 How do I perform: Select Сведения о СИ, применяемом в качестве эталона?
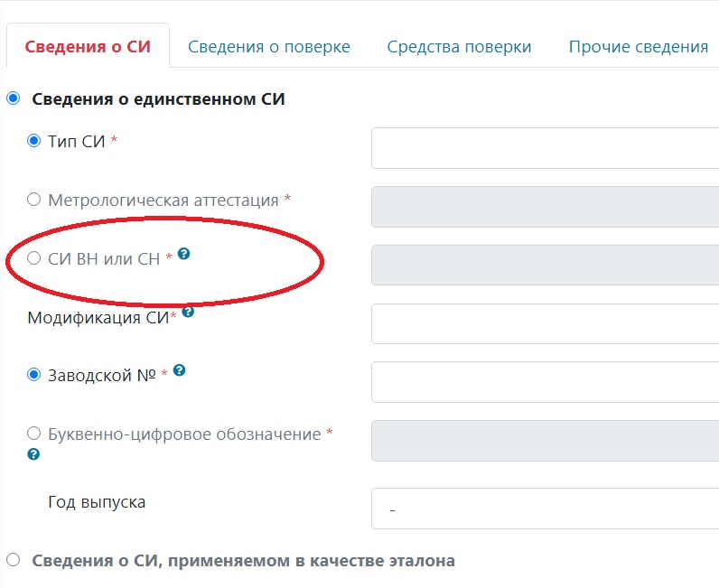click(14, 560)
